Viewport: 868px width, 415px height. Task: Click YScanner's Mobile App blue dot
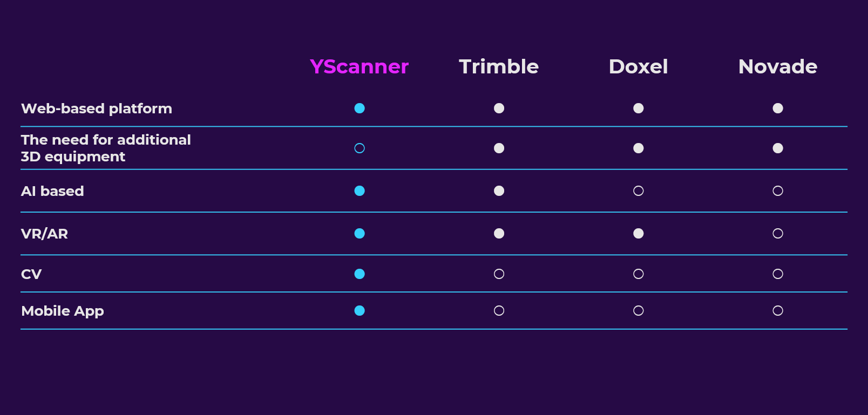[360, 311]
